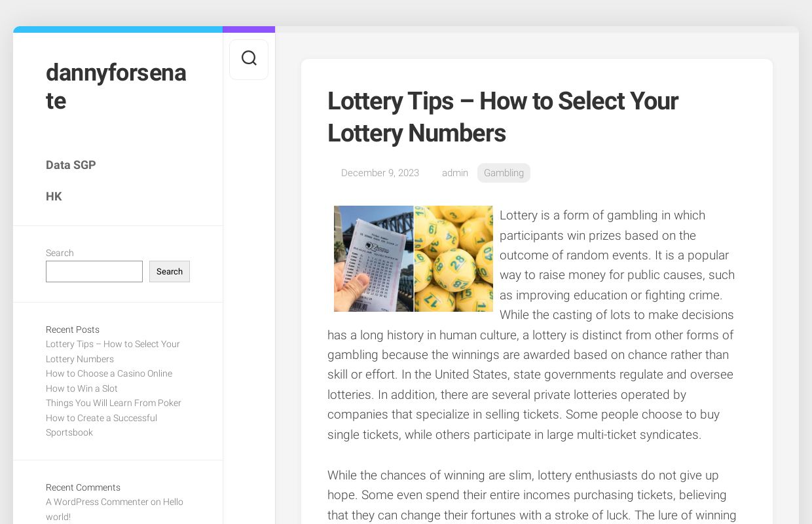Open recent post Lottery Tips – How to Select

coord(113,351)
